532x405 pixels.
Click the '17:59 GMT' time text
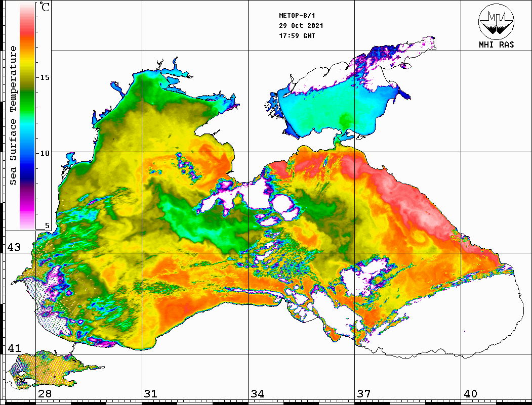[297, 35]
